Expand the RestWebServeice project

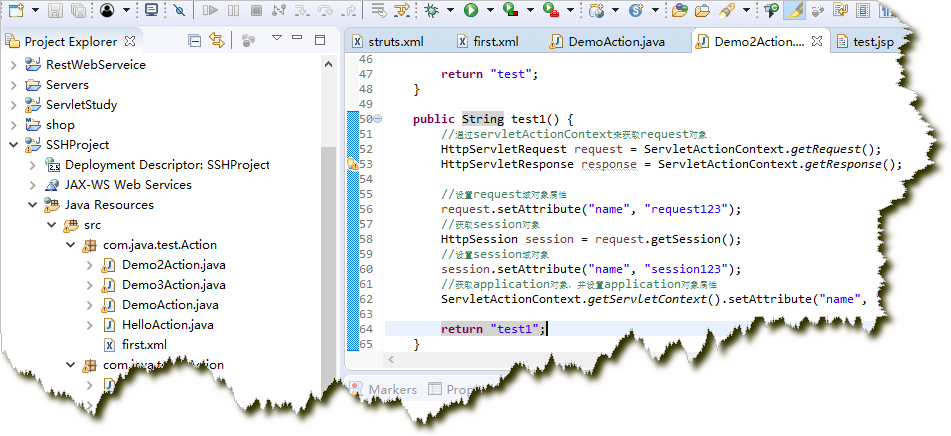click(13, 64)
